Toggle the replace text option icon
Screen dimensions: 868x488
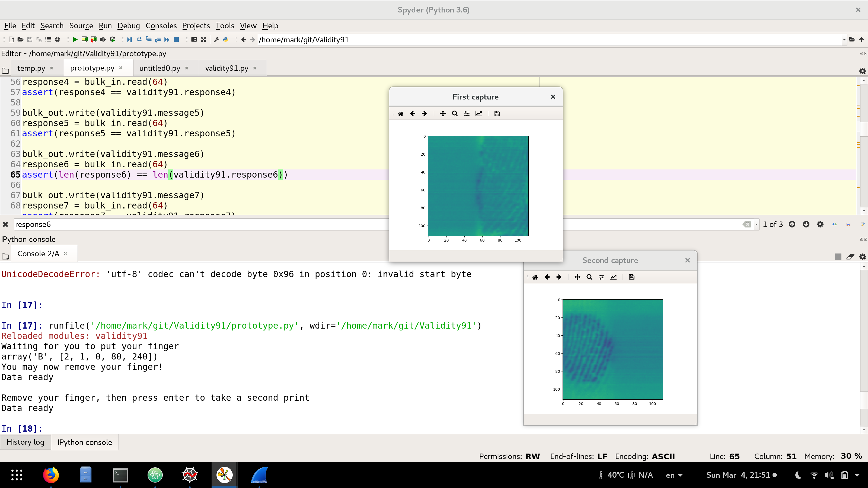[862, 224]
